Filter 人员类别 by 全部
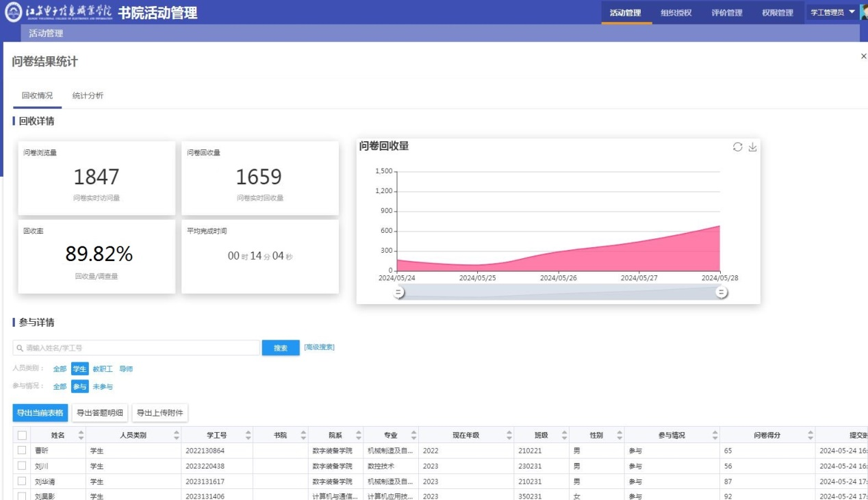Screen dimensions: 868x500 click(x=60, y=369)
